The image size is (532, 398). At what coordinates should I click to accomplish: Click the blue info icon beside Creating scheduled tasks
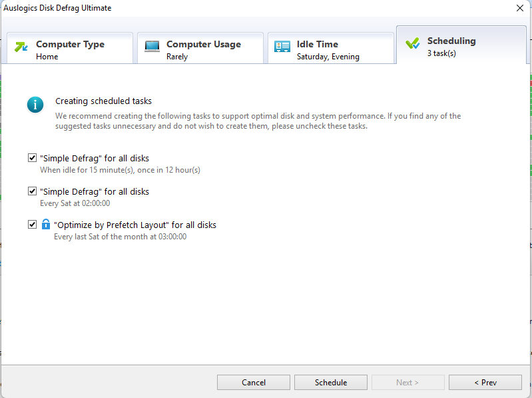35,105
